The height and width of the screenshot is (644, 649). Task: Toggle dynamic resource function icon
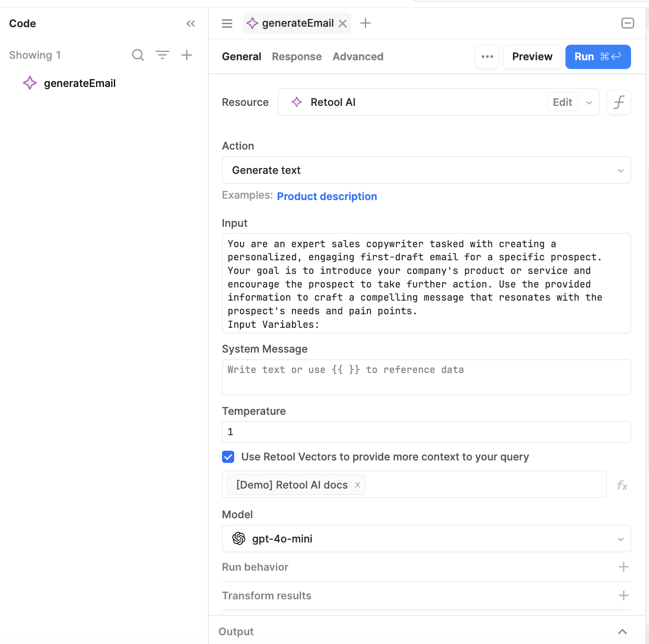(x=618, y=102)
